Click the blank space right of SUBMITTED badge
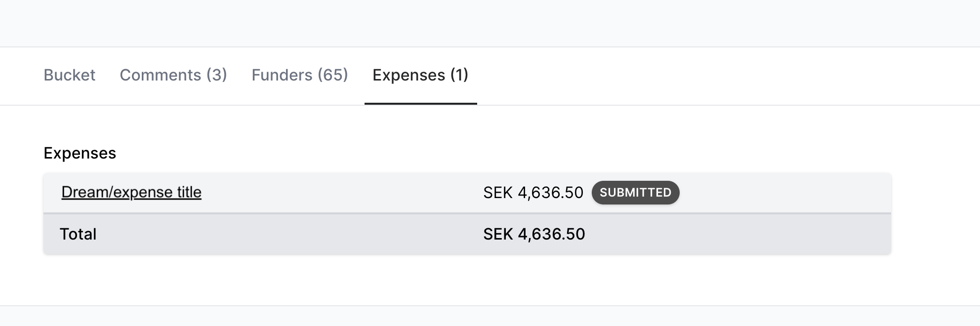 (x=785, y=193)
